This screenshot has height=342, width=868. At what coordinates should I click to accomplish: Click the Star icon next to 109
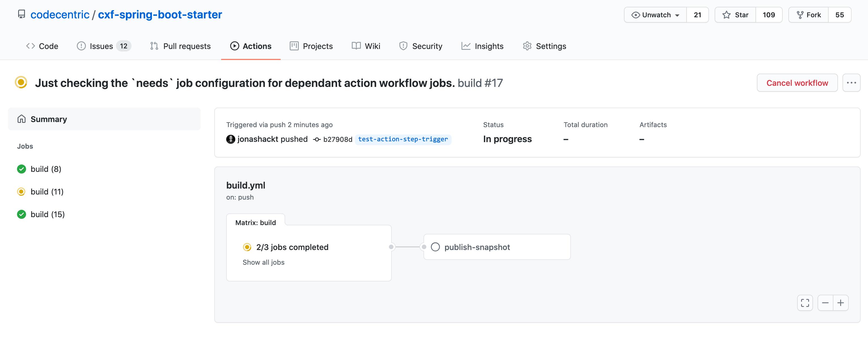pos(726,14)
